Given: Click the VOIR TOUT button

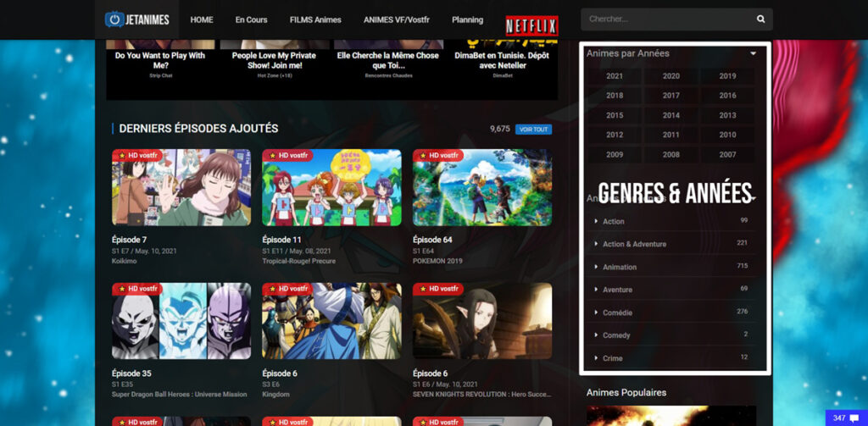Looking at the screenshot, I should [x=534, y=130].
